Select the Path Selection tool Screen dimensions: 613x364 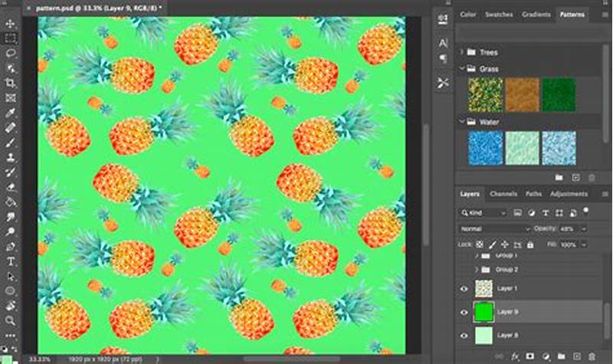tap(11, 276)
